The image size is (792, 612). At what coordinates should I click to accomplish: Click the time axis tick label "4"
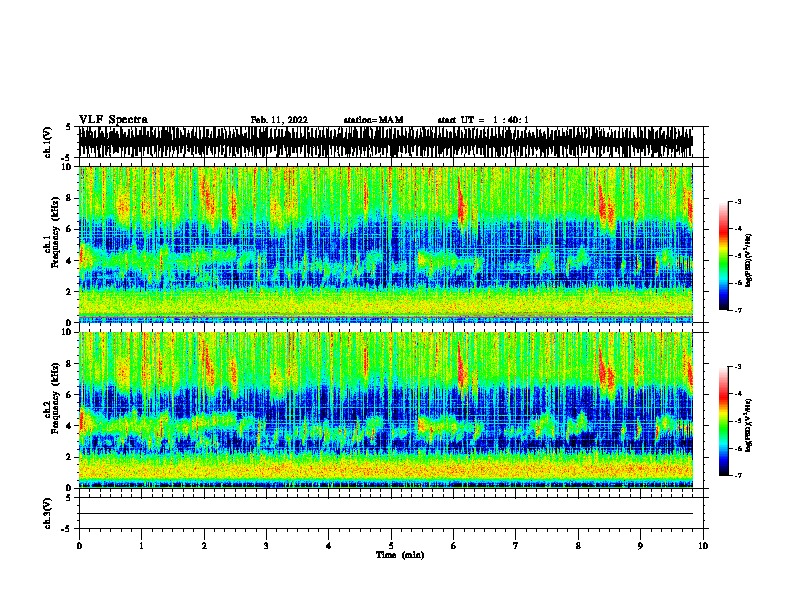pyautogui.click(x=328, y=546)
